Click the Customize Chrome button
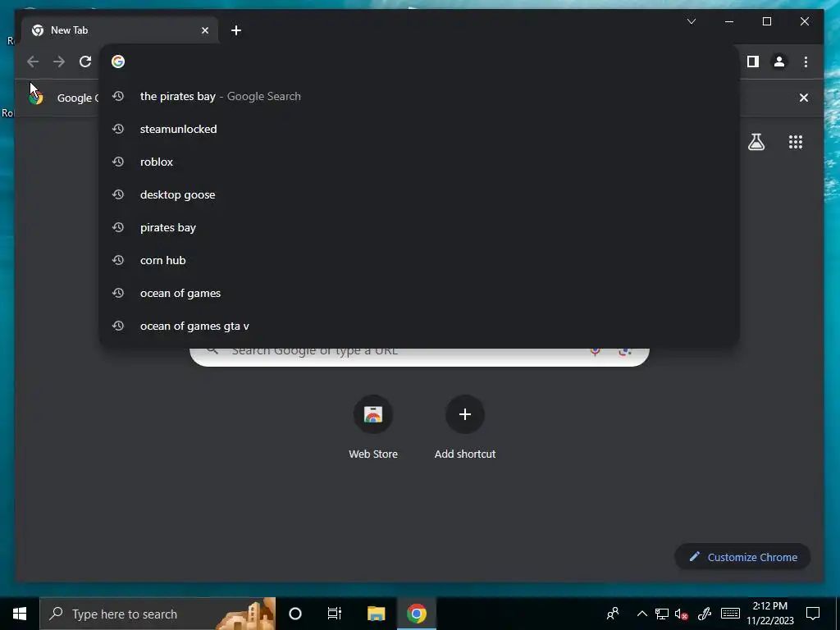The height and width of the screenshot is (630, 840). pos(742,557)
